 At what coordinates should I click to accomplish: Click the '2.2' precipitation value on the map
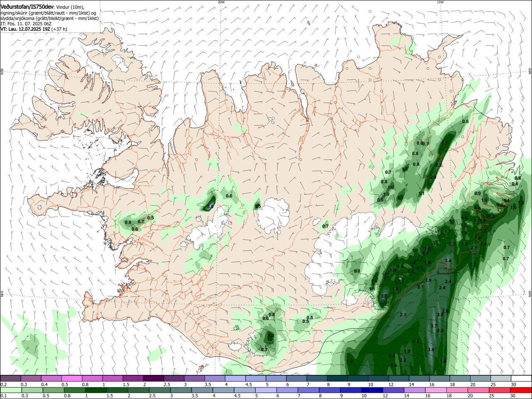coord(402,360)
